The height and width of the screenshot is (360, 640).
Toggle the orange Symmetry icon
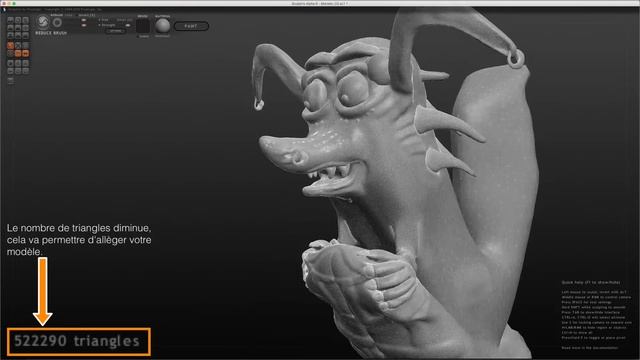[x=25, y=53]
